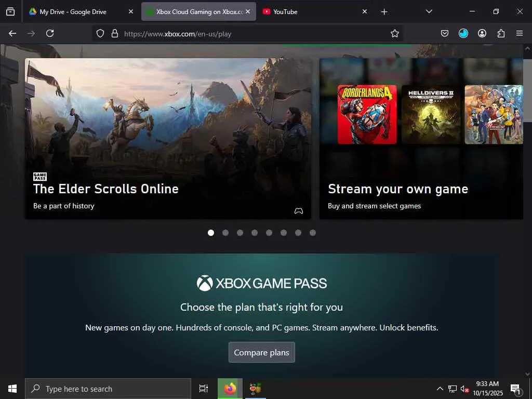Open Firefox View button in the tab bar
Viewport: 532px width, 399px height.
pyautogui.click(x=10, y=11)
